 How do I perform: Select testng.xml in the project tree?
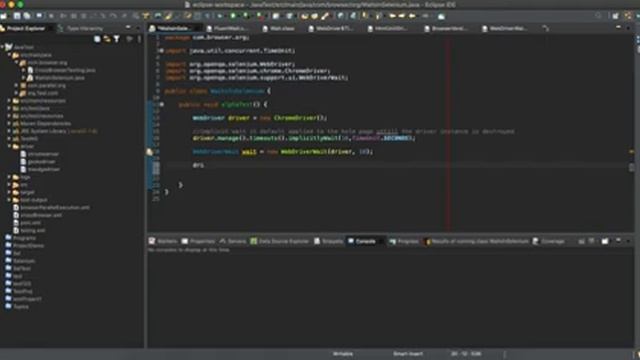[x=29, y=230]
